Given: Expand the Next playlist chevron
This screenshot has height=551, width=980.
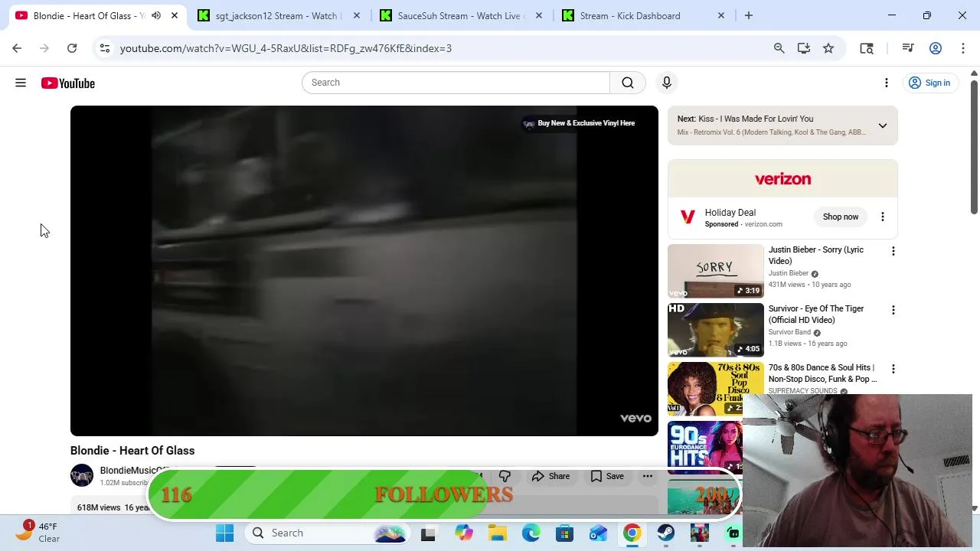Looking at the screenshot, I should (883, 126).
